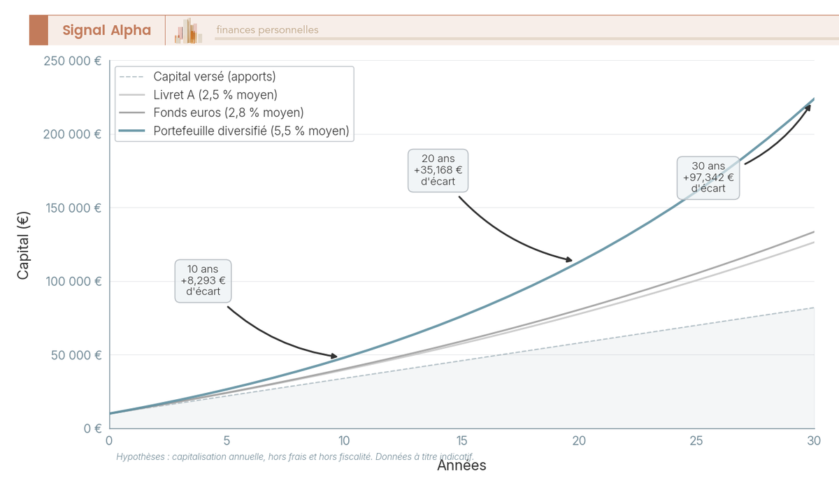Click the Signal Alpha brand title
This screenshot has width=839, height=504.
(106, 30)
